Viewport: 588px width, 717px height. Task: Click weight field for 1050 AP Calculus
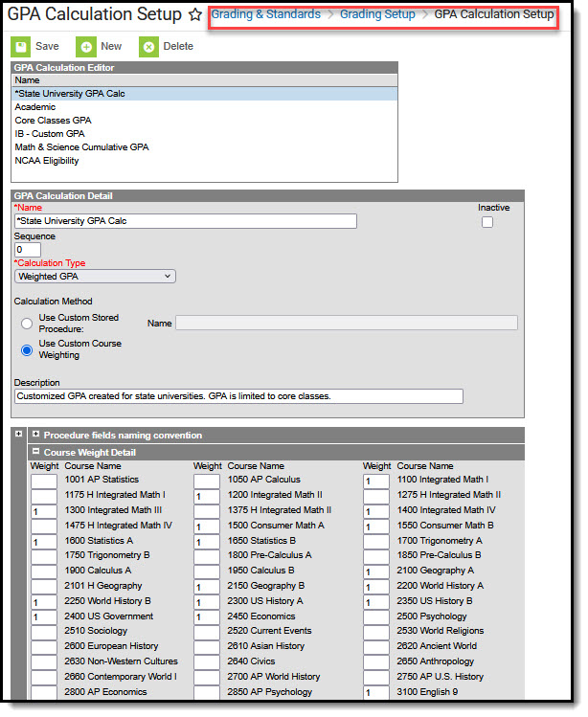tap(207, 482)
